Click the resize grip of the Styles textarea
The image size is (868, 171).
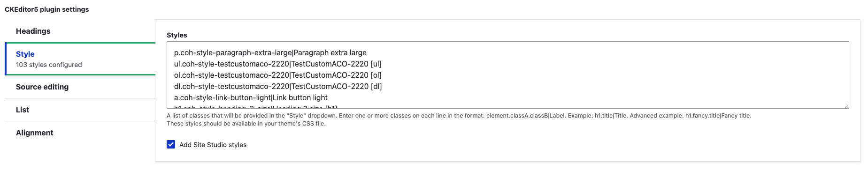(x=846, y=105)
